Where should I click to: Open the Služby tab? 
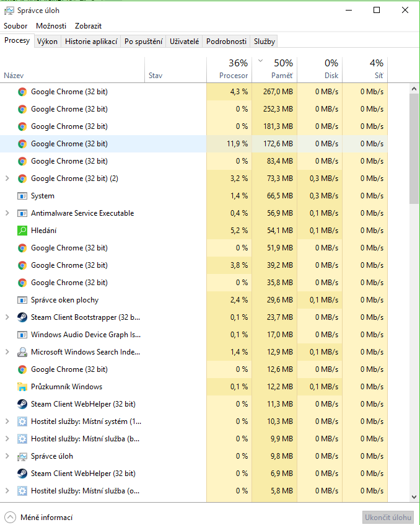point(265,42)
